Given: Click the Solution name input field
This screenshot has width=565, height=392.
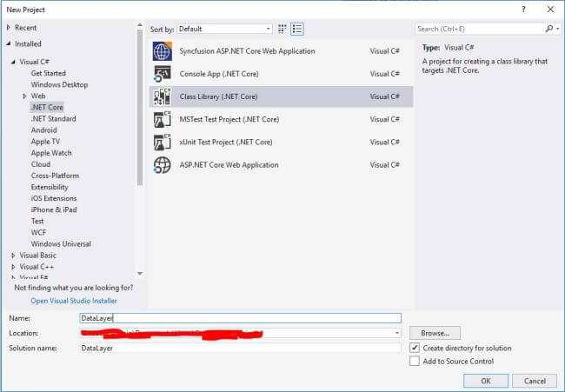Looking at the screenshot, I should point(240,348).
